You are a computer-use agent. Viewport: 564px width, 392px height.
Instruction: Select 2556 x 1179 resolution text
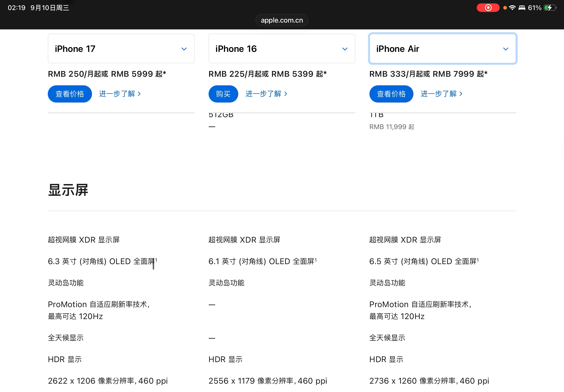click(268, 381)
